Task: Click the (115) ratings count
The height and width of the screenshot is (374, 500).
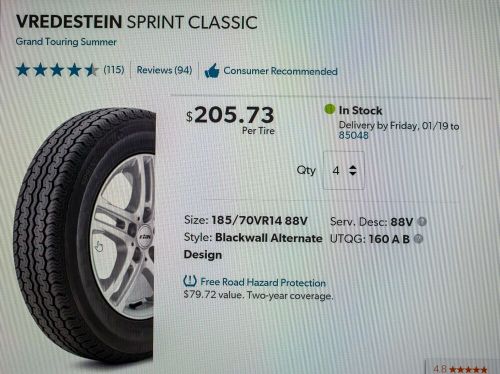Action: (x=114, y=70)
